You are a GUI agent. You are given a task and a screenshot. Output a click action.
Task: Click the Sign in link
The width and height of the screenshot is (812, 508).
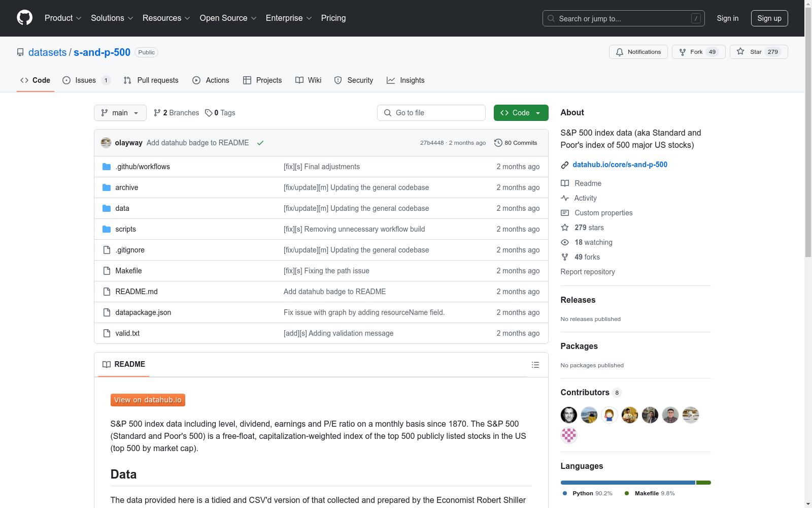(728, 18)
